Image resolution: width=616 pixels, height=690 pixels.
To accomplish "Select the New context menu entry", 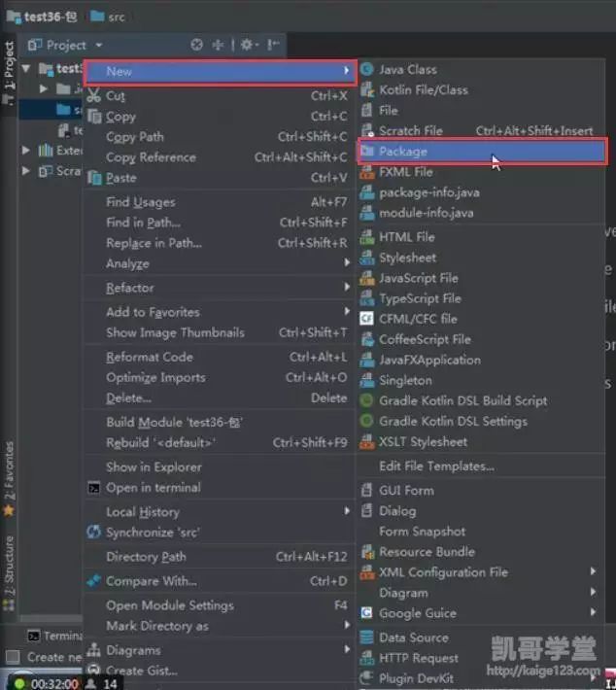I will click(x=220, y=71).
